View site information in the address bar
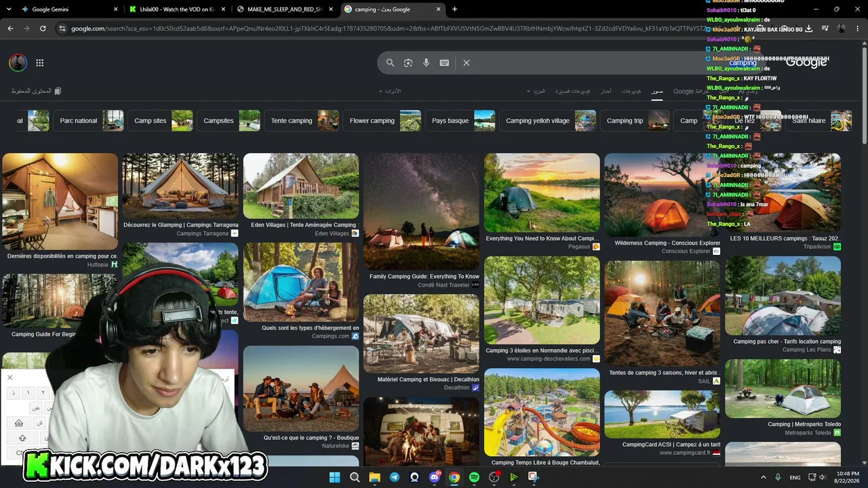The image size is (868, 488). [x=62, y=28]
